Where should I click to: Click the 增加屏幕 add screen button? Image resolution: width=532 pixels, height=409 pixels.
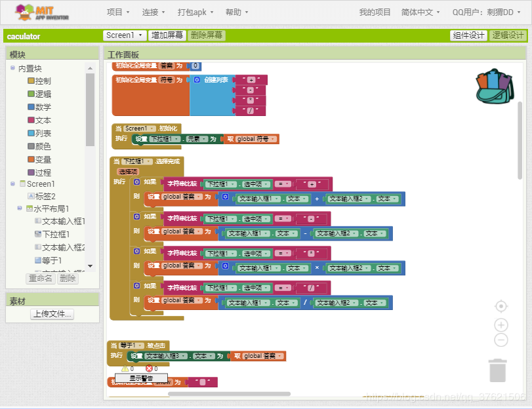click(167, 36)
